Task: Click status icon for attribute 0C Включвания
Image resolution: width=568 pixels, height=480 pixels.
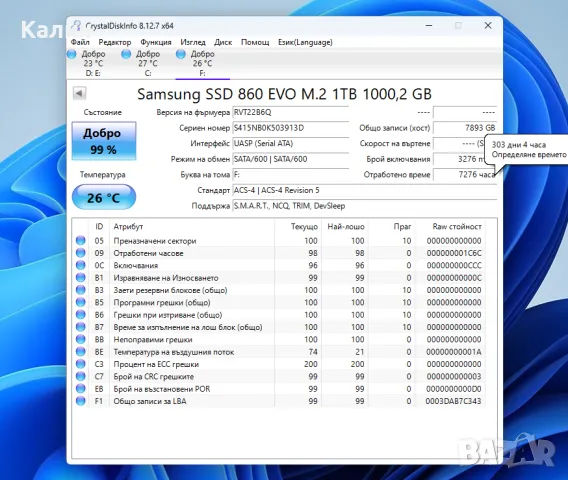Action: click(81, 265)
